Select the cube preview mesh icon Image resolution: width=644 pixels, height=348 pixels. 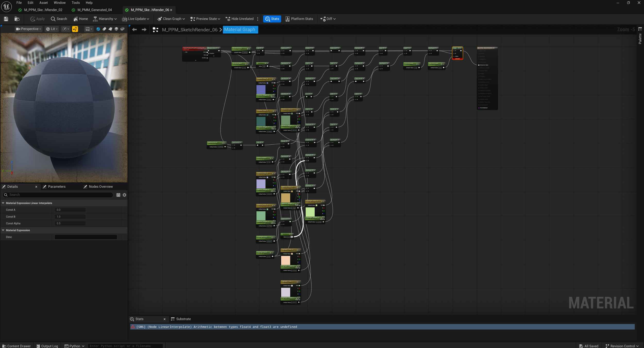point(116,29)
